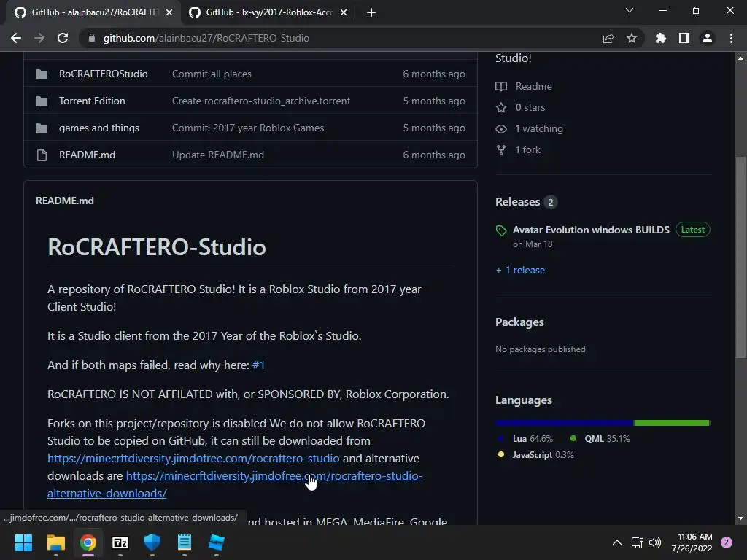Close the lx-vy/2017-Roblox tab
Screen dimensions: 747x560
344,12
